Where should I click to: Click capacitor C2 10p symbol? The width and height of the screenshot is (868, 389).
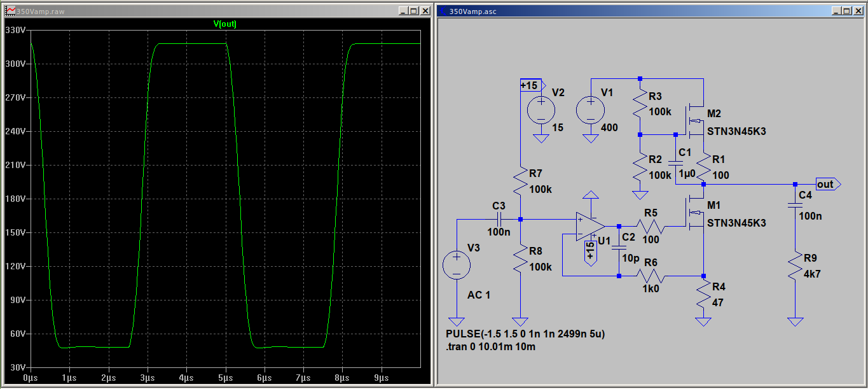coord(619,248)
